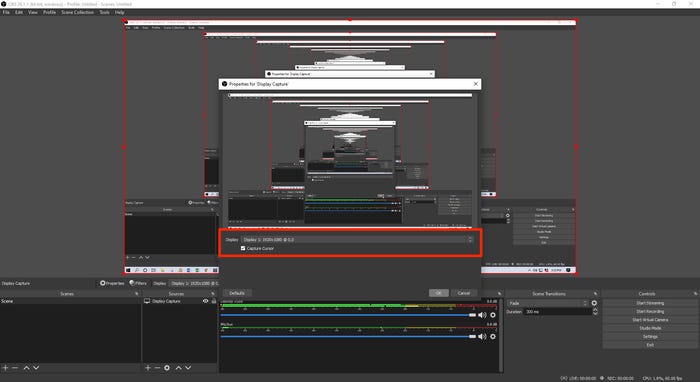Mute the Desktop Audio speaker icon
Screen dimensions: 700x382
pos(482,315)
